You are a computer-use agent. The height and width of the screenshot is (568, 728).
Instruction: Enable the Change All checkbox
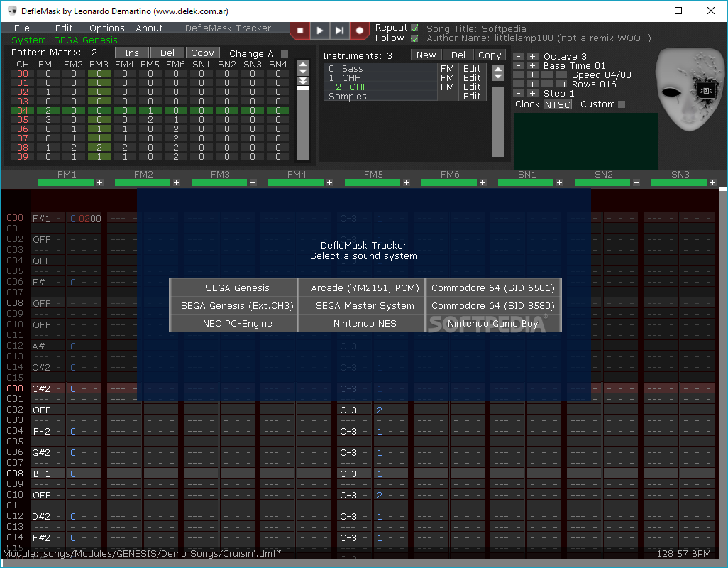[285, 54]
